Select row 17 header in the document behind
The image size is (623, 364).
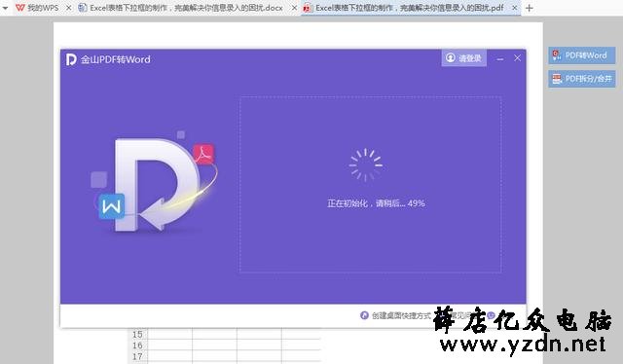click(x=137, y=356)
